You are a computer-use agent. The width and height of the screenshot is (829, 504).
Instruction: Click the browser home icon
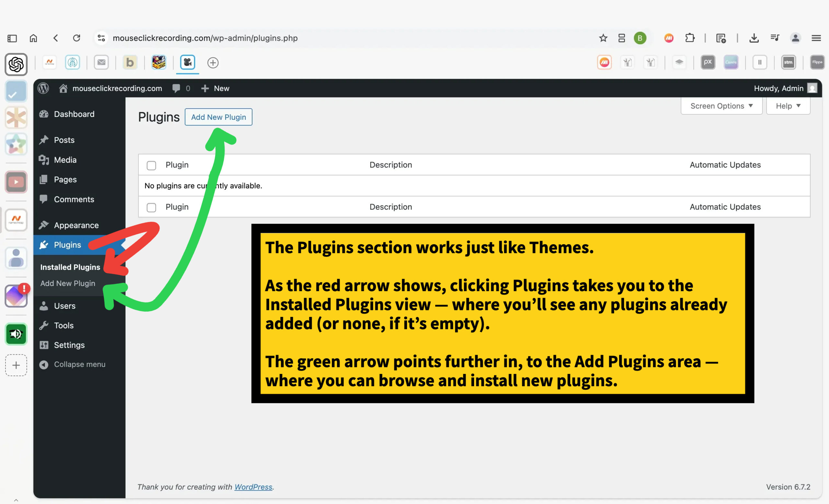point(33,38)
